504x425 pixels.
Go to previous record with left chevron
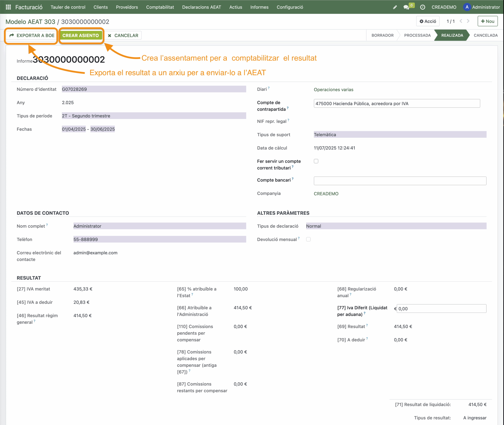pyautogui.click(x=461, y=21)
